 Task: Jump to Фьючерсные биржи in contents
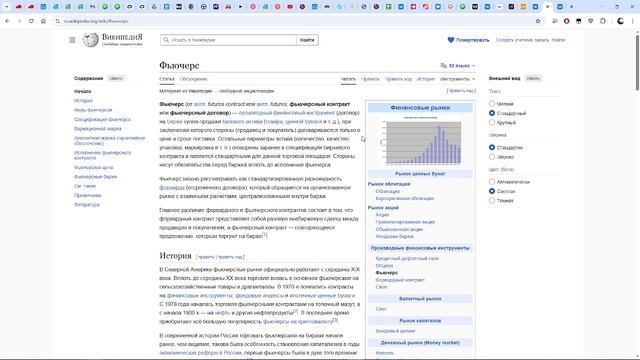(x=96, y=177)
